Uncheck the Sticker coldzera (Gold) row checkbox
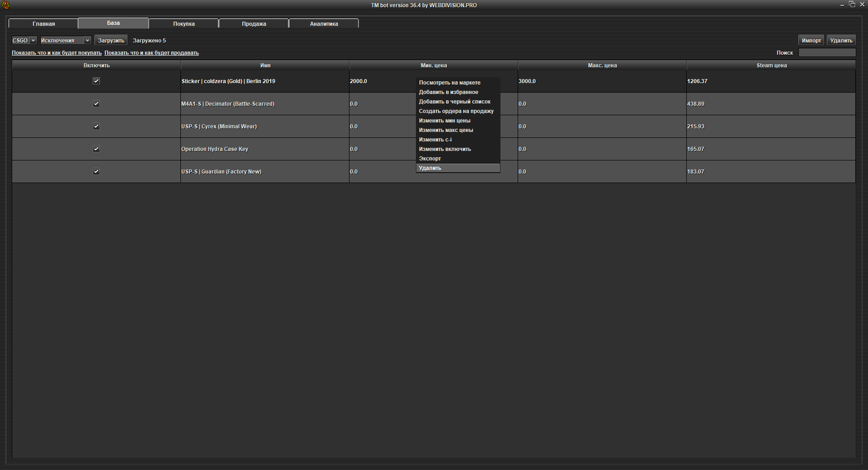Image resolution: width=868 pixels, height=470 pixels. click(96, 81)
